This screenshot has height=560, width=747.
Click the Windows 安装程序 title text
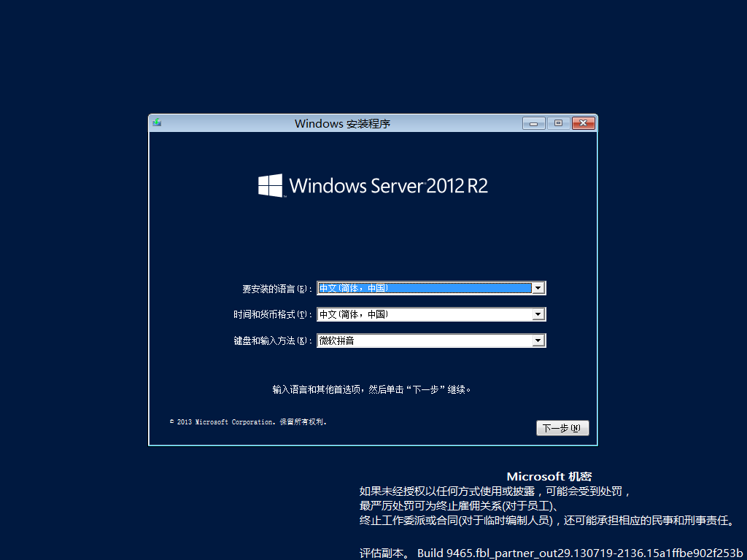(x=343, y=124)
